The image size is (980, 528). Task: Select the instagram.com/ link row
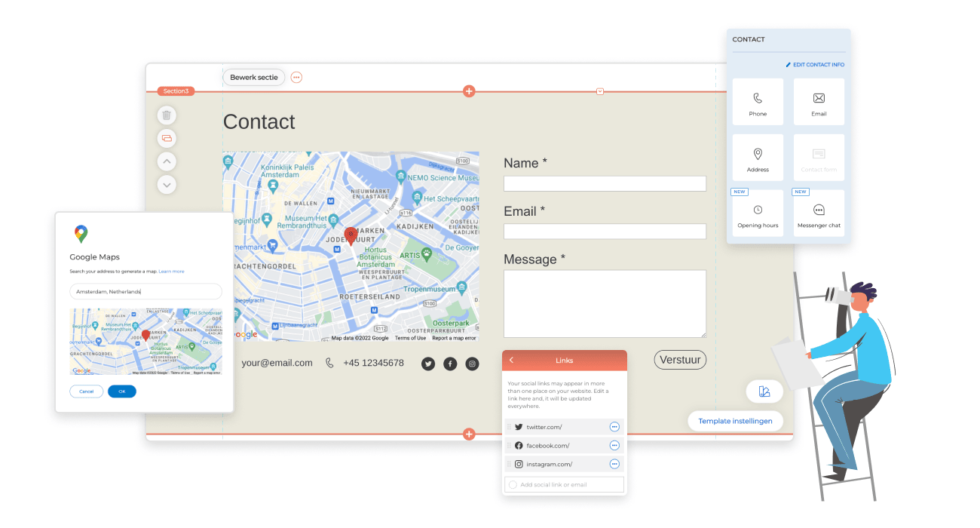(x=564, y=464)
